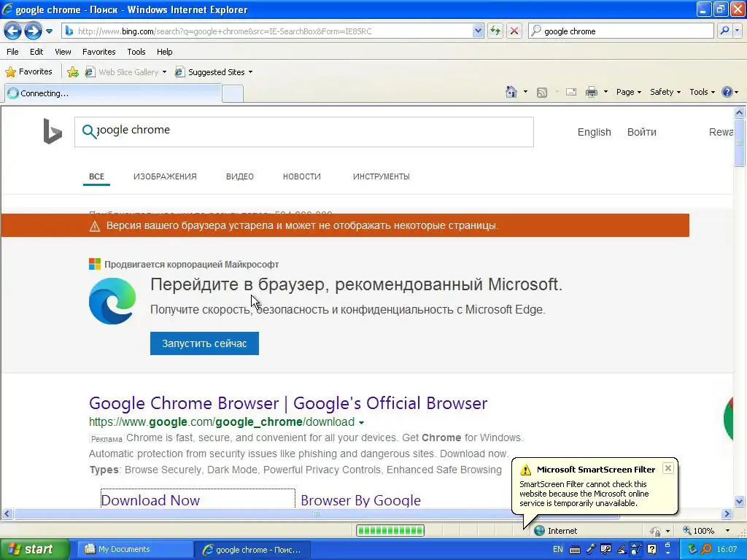
Task: Open the Tools menu in the menu bar
Action: point(136,52)
